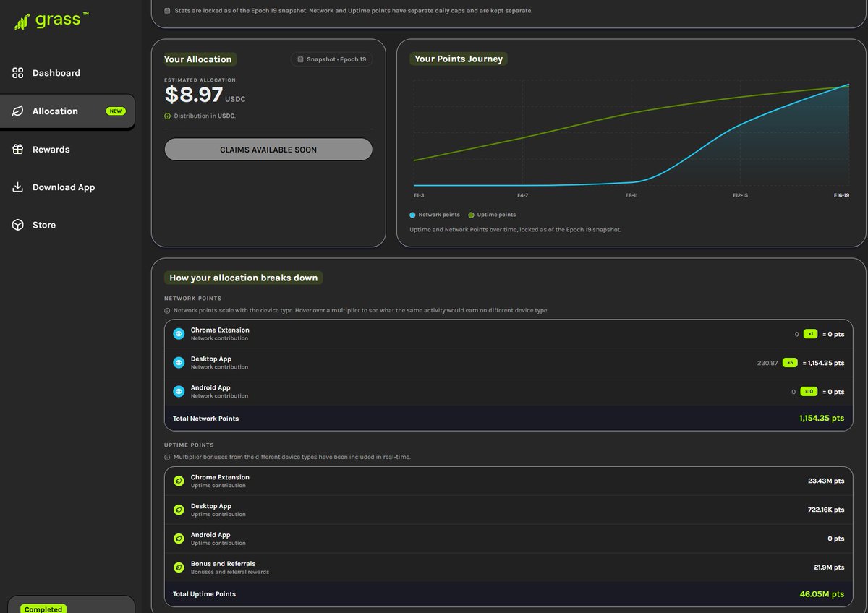Click the NETWORK POINTS section label

(192, 299)
